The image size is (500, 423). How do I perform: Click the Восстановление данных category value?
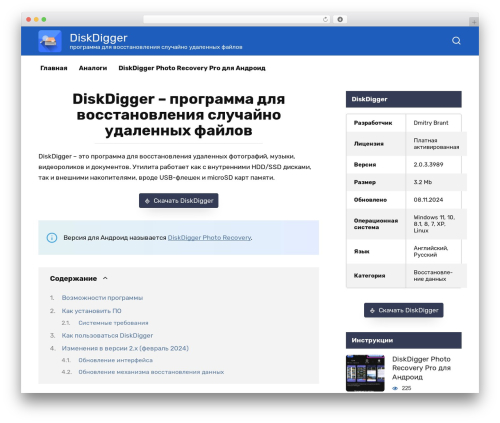click(433, 276)
